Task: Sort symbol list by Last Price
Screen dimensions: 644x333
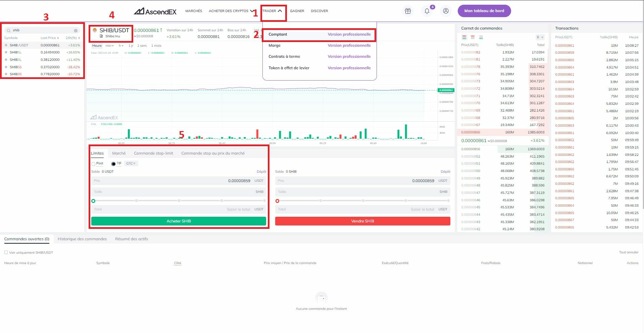Action: click(50, 38)
